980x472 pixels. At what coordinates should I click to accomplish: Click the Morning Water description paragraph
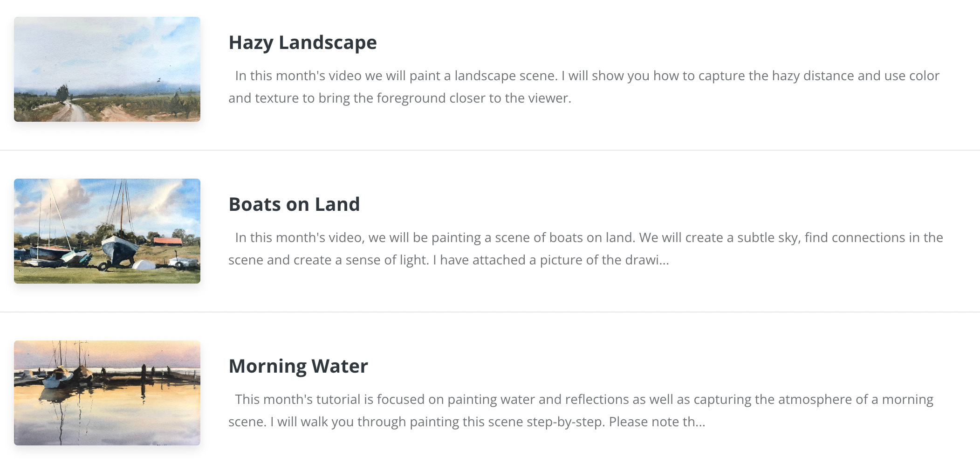point(581,410)
